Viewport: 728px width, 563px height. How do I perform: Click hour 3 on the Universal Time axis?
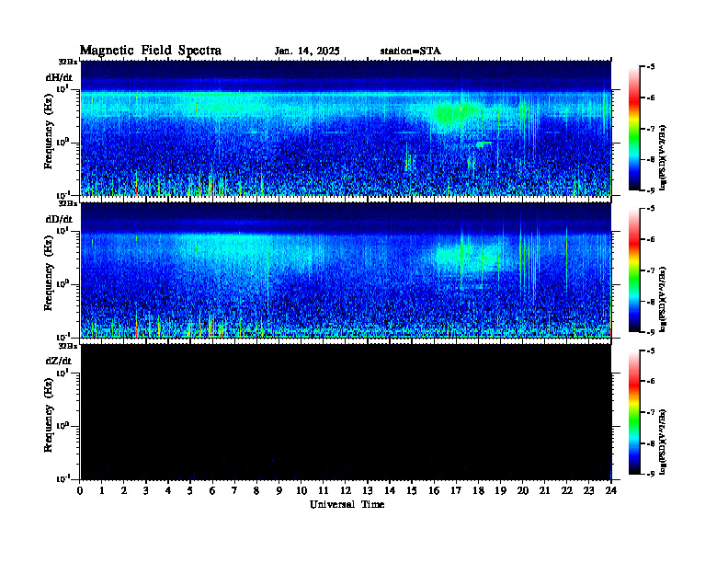point(146,490)
